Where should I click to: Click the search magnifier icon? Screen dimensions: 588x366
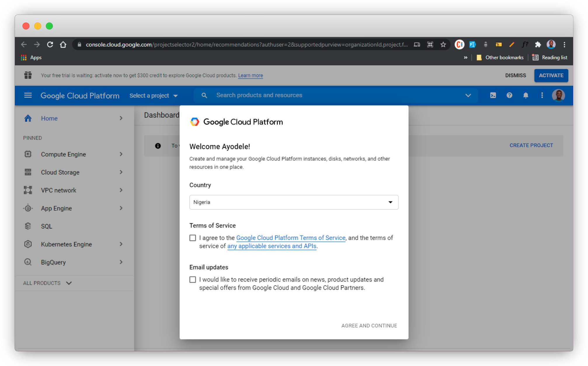coord(204,95)
